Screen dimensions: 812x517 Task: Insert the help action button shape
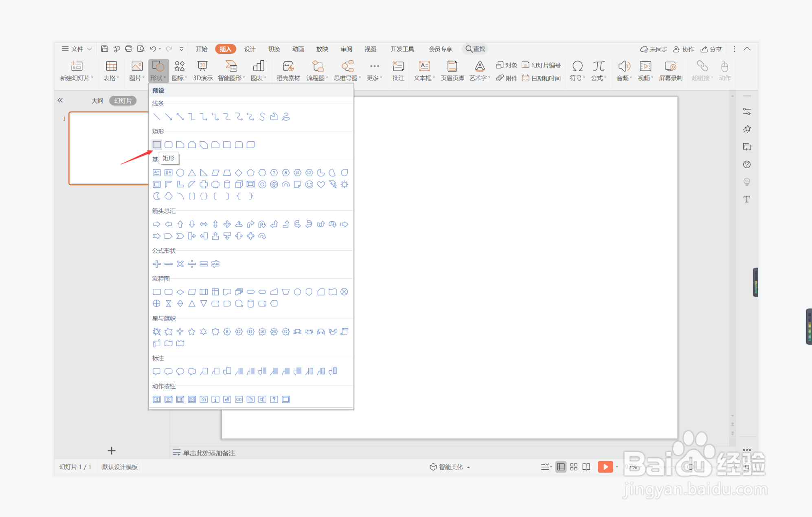(x=274, y=399)
